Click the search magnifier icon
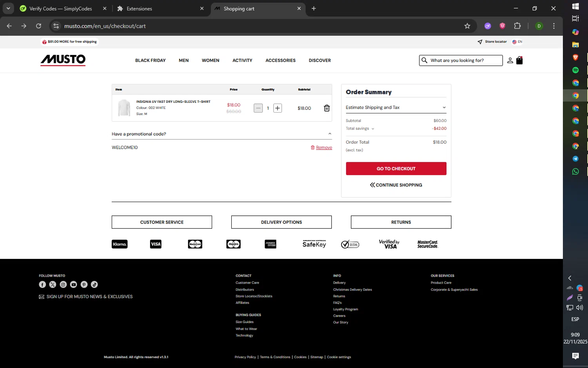588x368 pixels. point(424,60)
